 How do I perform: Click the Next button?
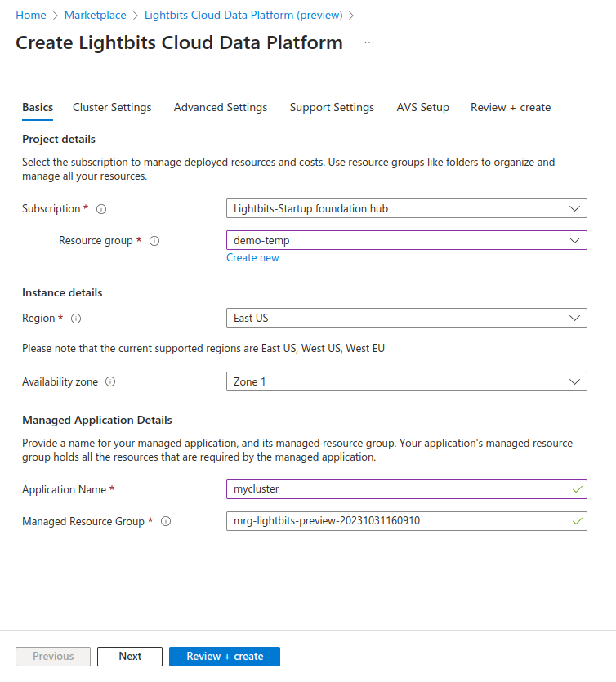coord(129,656)
